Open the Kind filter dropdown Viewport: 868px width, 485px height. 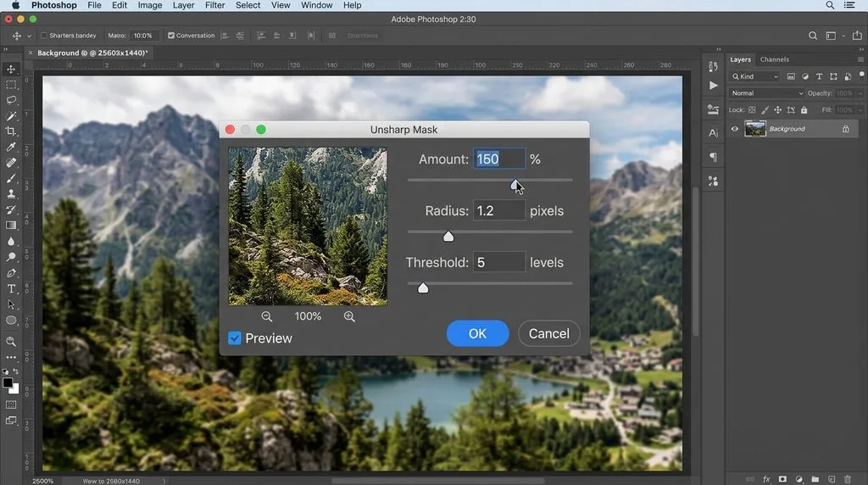[x=755, y=76]
